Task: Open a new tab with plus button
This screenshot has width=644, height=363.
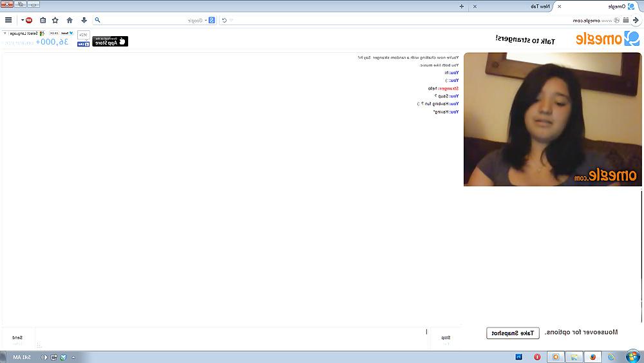Action: click(x=462, y=6)
